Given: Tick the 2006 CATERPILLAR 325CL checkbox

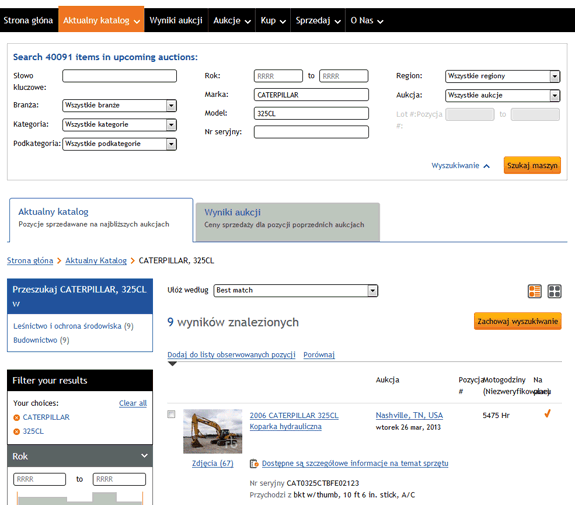Looking at the screenshot, I should 171,414.
